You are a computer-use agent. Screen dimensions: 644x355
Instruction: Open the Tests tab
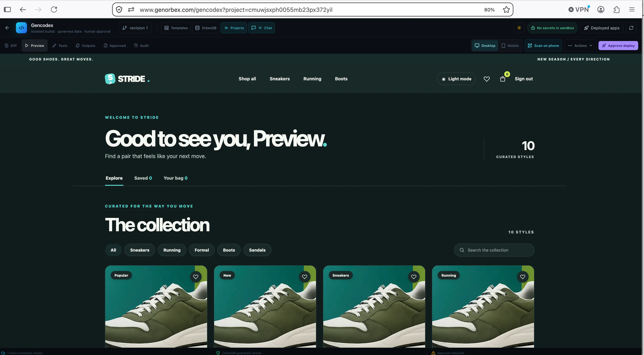point(60,46)
